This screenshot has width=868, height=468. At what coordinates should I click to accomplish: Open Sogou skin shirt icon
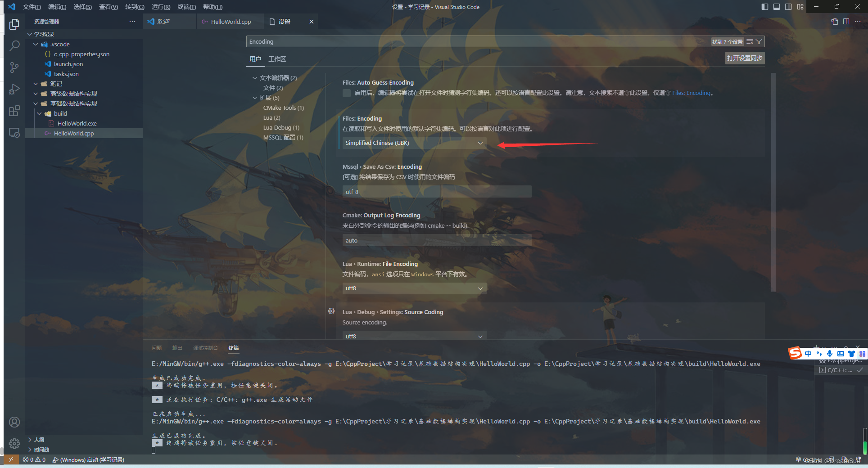pyautogui.click(x=851, y=354)
